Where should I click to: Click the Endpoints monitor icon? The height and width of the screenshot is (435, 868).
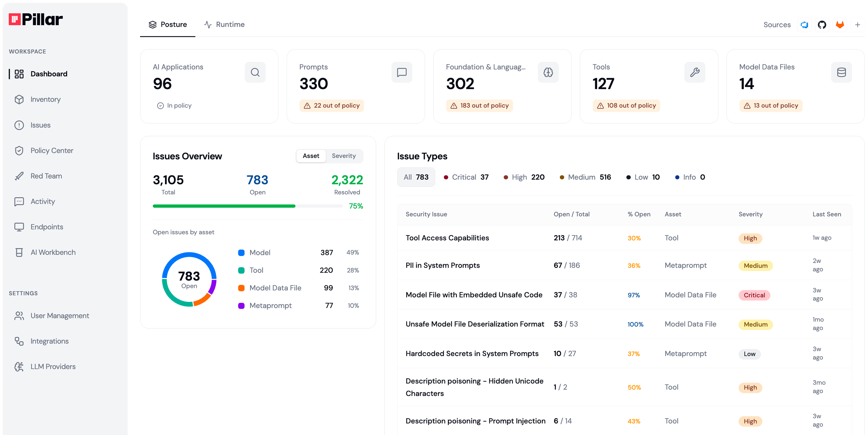(x=19, y=227)
